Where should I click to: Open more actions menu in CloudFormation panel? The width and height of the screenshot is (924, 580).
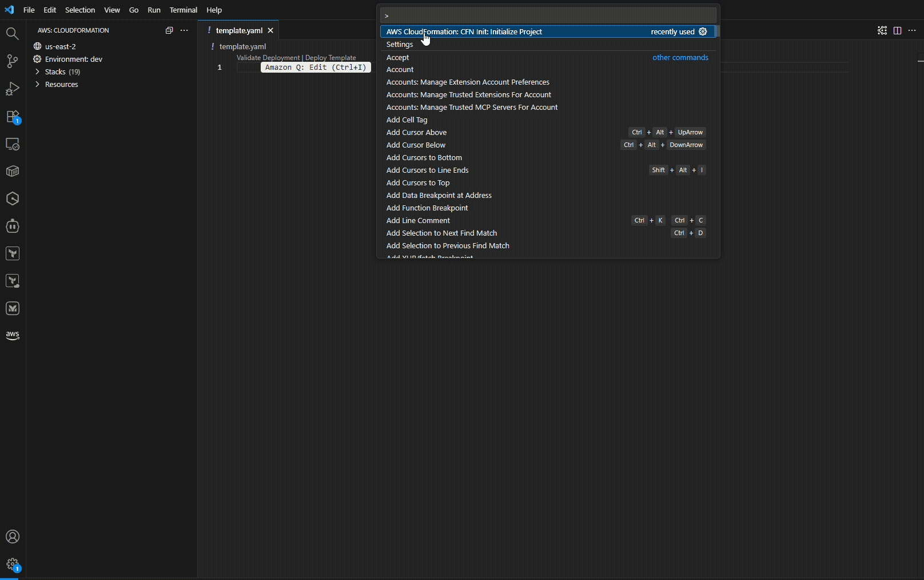click(184, 30)
